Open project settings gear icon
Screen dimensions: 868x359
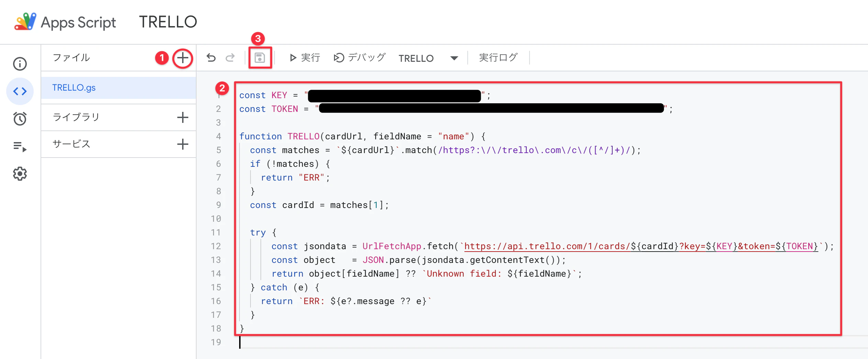pos(20,174)
